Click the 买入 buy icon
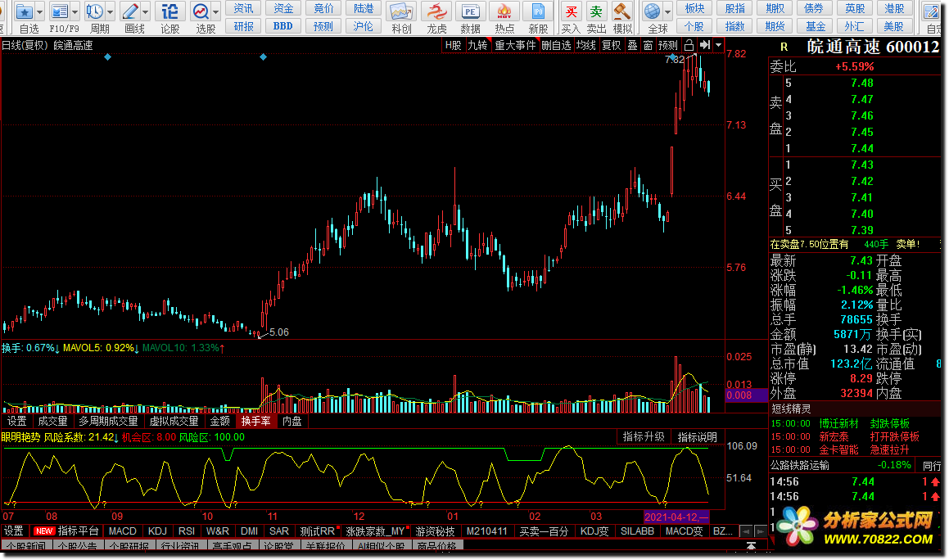This screenshot has width=949, height=560. pyautogui.click(x=571, y=11)
